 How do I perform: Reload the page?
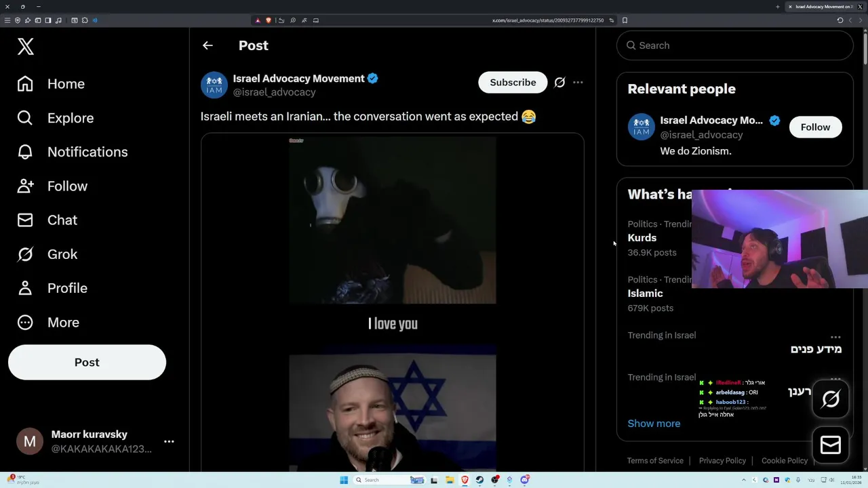[x=840, y=20]
